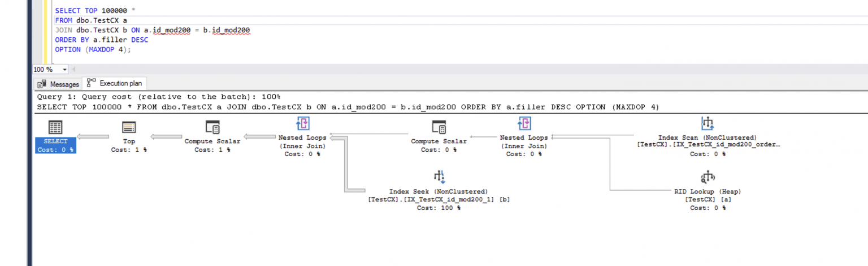Open the Messages tab
The image size is (868, 266).
pyautogui.click(x=58, y=84)
